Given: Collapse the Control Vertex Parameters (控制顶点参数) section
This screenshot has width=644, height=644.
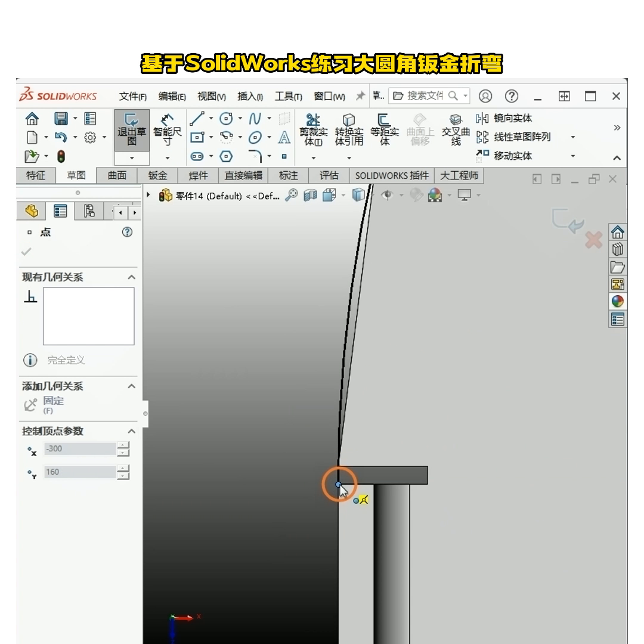Looking at the screenshot, I should pyautogui.click(x=131, y=431).
